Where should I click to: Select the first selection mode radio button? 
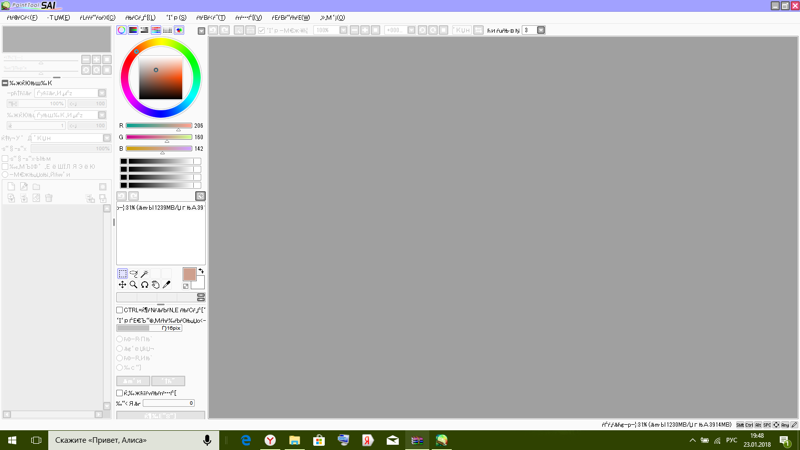click(x=119, y=339)
